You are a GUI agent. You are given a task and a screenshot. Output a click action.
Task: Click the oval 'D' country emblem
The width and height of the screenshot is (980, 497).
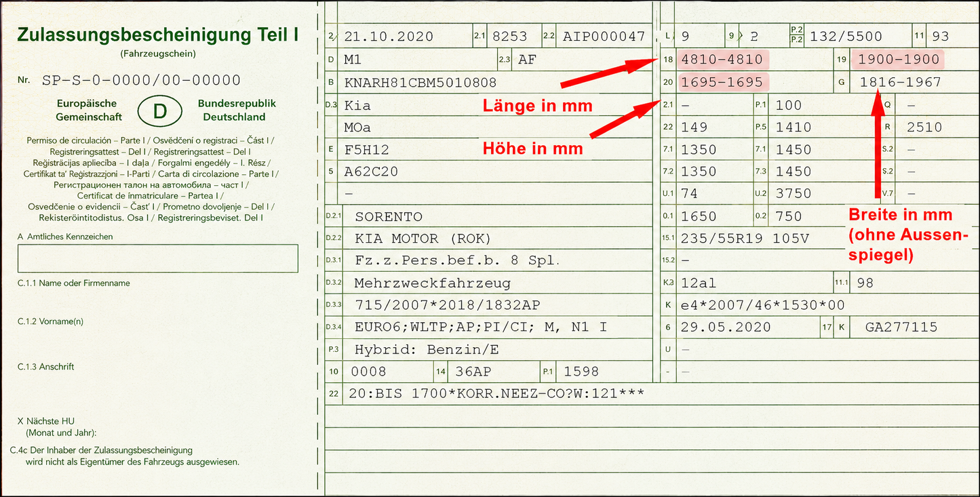[x=159, y=111]
